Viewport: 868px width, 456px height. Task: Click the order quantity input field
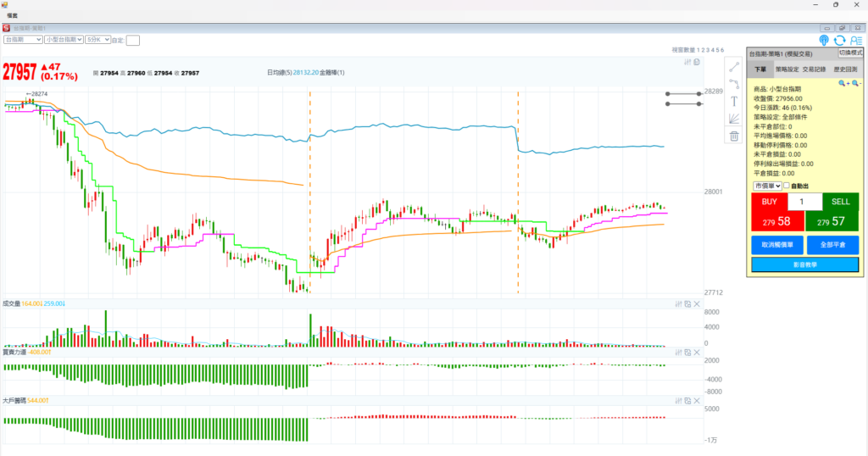pos(804,202)
